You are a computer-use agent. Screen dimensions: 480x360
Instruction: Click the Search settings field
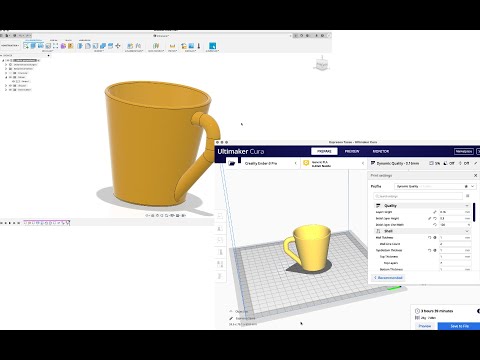point(418,196)
